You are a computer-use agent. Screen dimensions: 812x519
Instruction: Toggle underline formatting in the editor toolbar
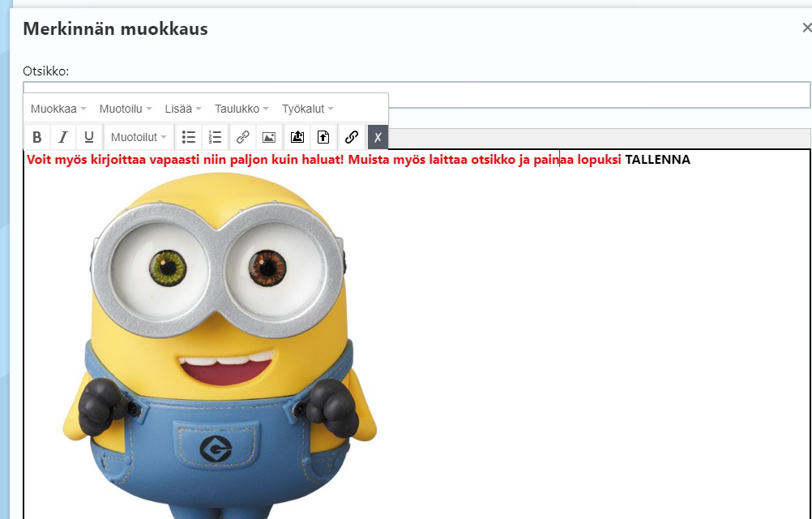pyautogui.click(x=89, y=137)
